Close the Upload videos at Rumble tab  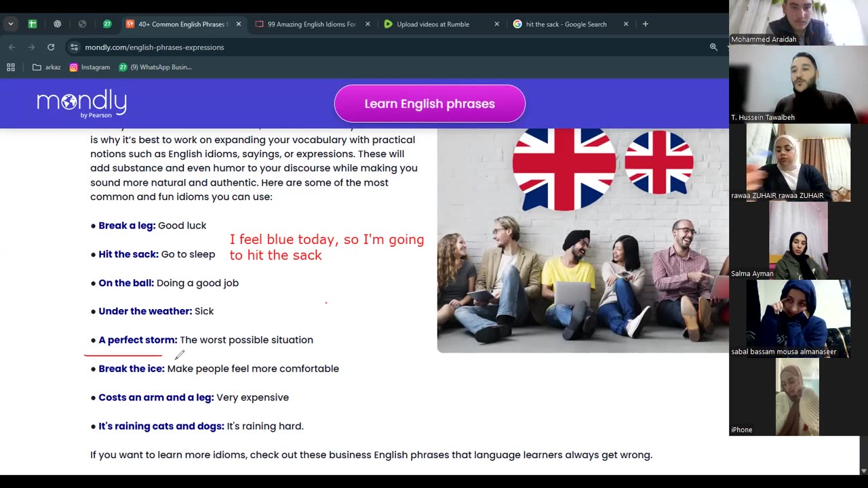point(496,24)
